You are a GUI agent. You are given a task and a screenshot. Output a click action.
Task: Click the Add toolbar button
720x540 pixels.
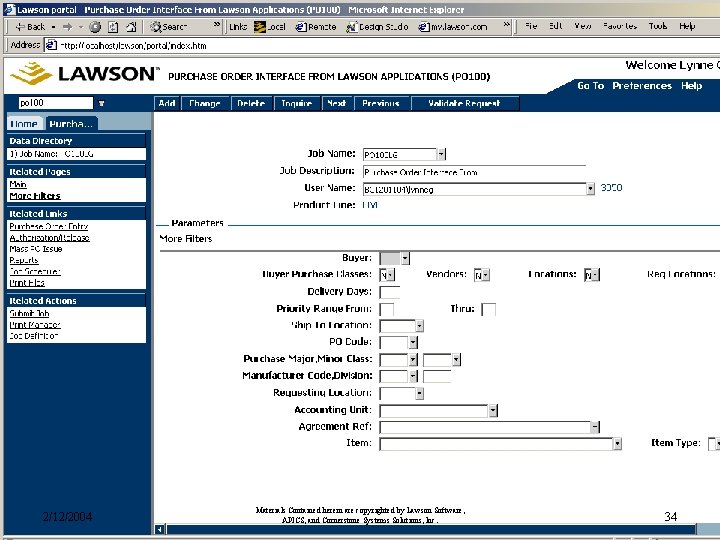point(167,103)
